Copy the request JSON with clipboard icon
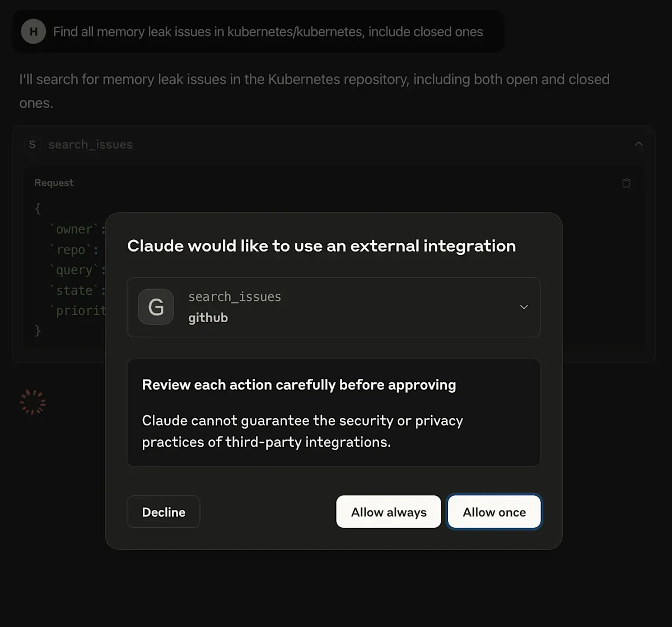 [626, 183]
